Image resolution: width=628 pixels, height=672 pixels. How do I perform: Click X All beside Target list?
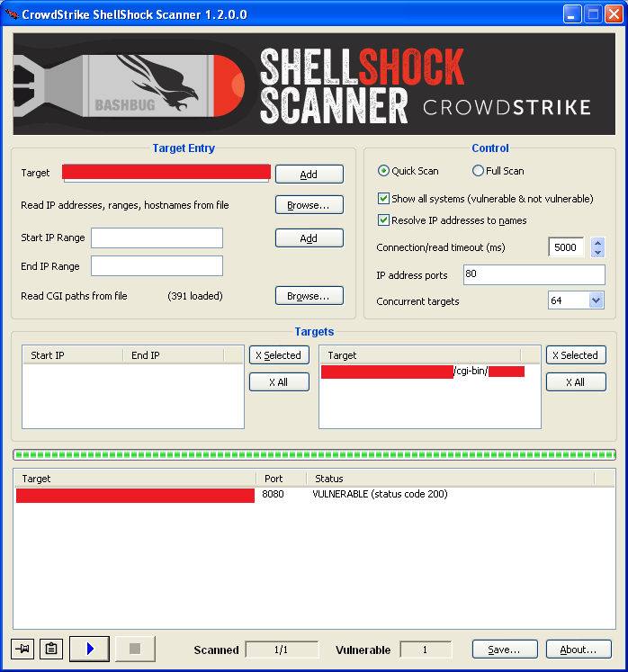[576, 381]
